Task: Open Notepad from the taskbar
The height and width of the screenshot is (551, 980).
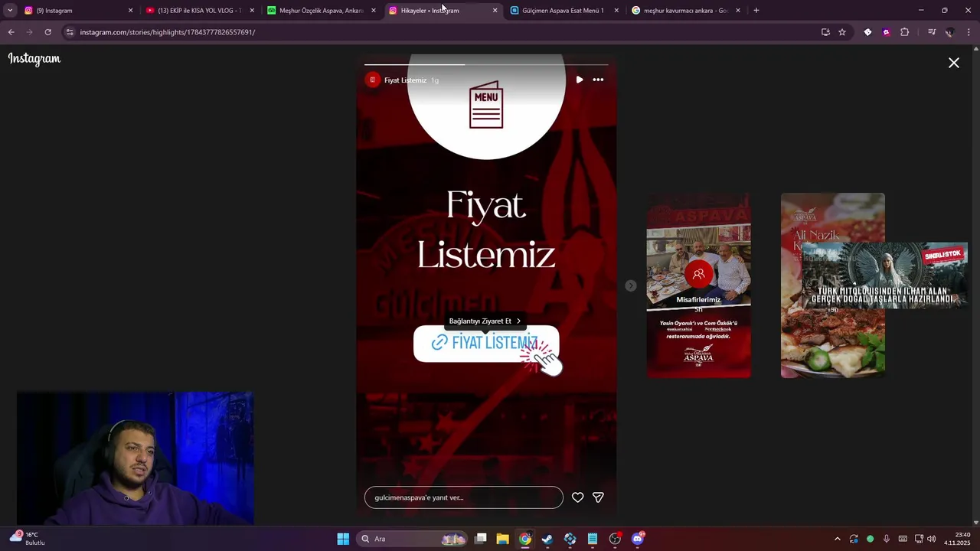Action: (x=593, y=539)
